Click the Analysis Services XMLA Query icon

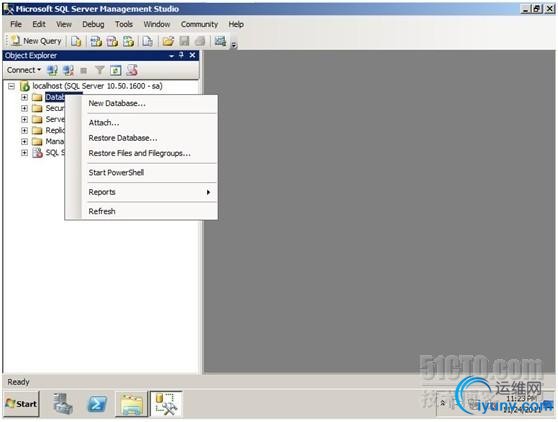(x=128, y=41)
